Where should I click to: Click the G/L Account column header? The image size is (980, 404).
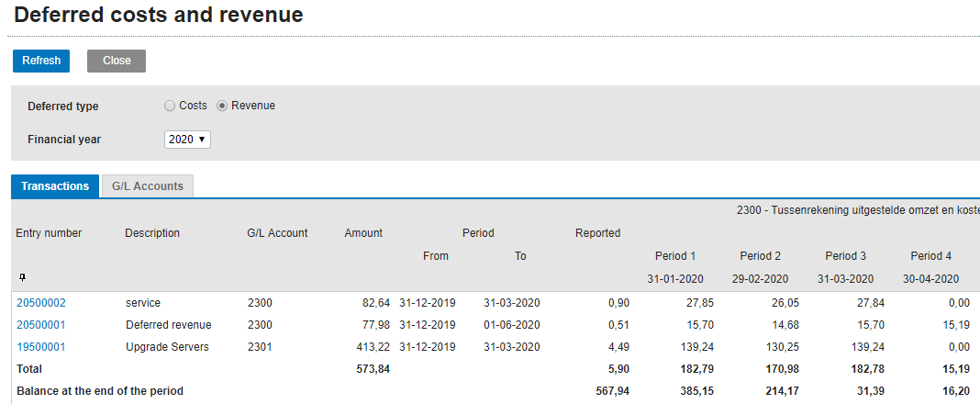pos(277,233)
